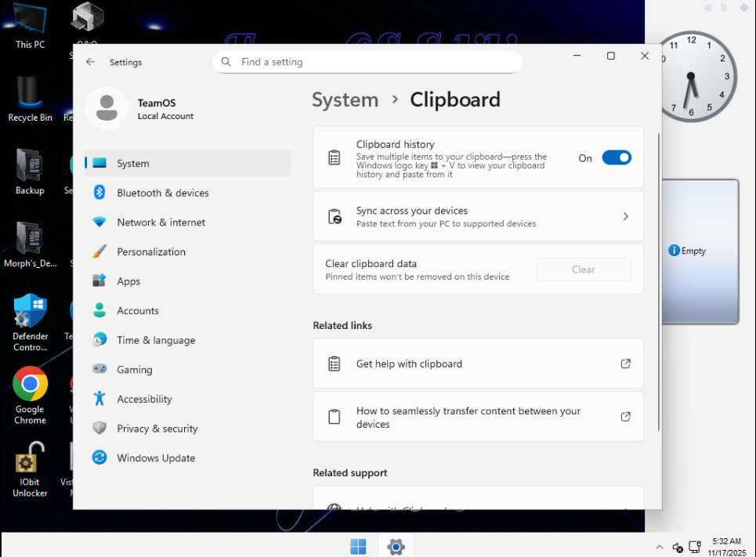Open Bluetooth & devices settings
This screenshot has height=557, width=756.
pyautogui.click(x=162, y=193)
